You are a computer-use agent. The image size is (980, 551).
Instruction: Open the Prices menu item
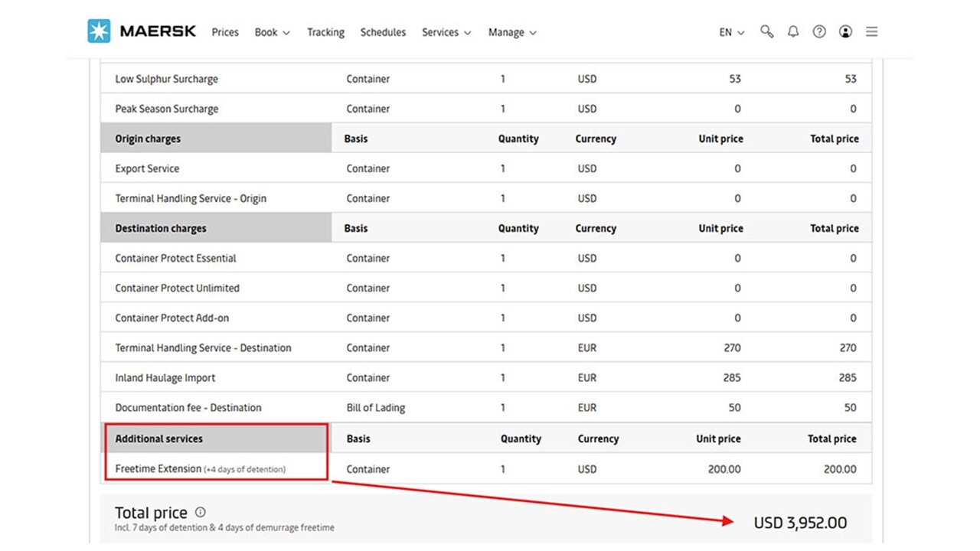[x=224, y=32]
